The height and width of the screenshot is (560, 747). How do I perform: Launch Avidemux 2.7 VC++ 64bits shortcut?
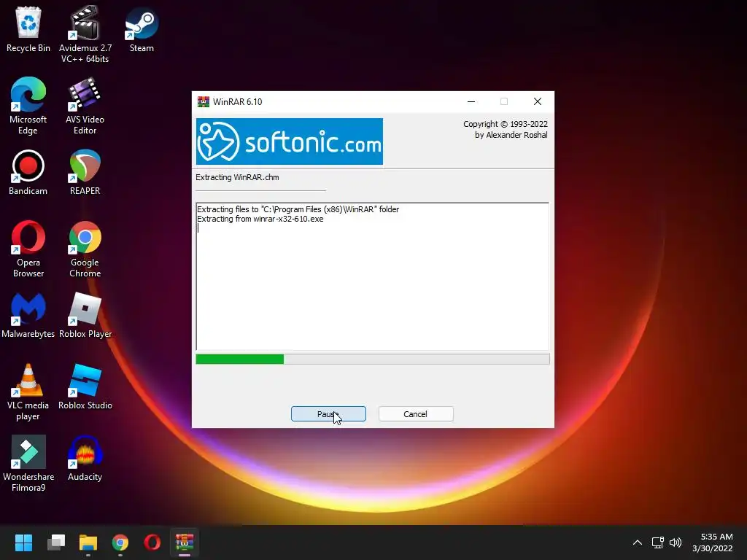85,34
